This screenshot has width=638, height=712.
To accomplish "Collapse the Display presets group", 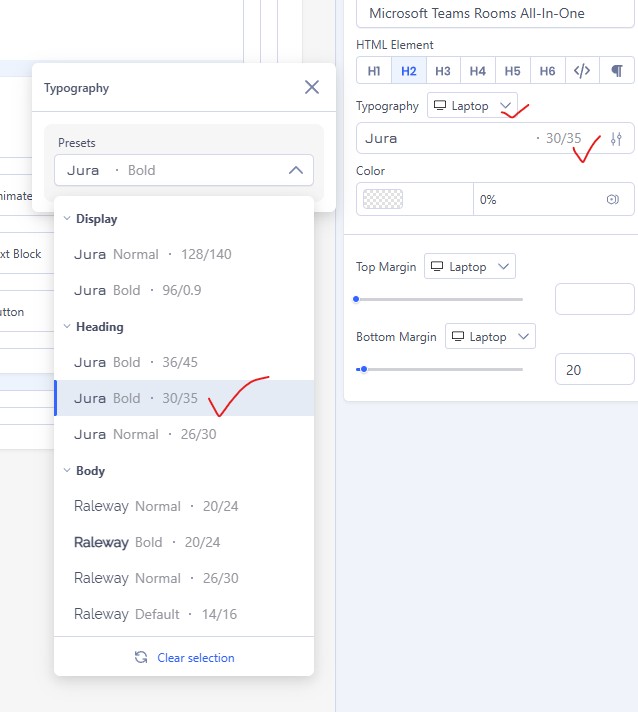I will point(67,219).
